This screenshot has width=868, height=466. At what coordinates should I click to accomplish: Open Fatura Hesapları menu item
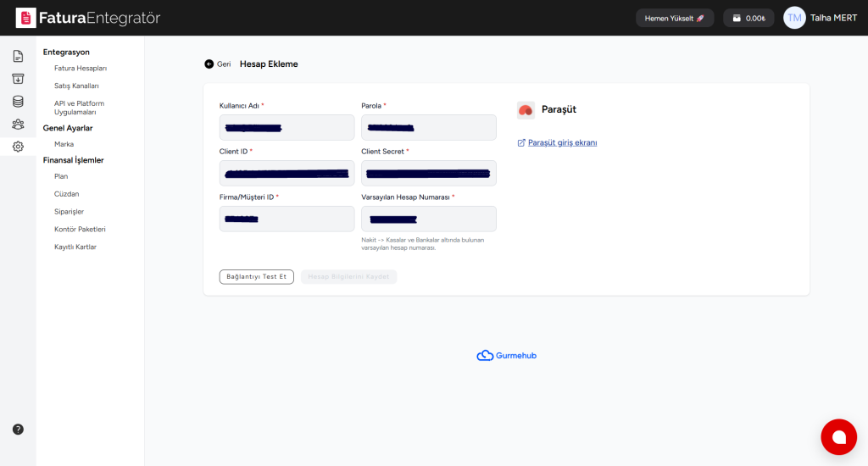point(81,68)
